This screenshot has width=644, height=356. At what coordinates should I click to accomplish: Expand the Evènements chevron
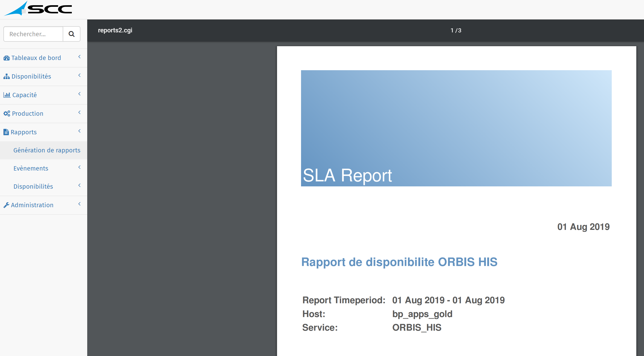click(x=80, y=167)
